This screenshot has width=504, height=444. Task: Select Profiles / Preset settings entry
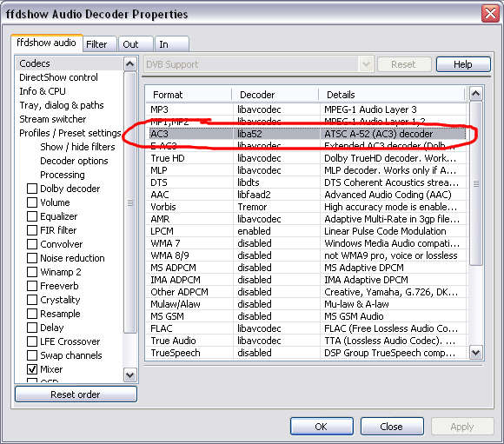70,133
